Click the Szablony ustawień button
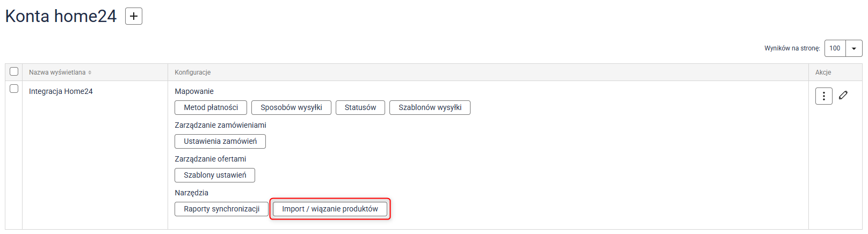Viewport: 868px width, 234px height. tap(215, 175)
